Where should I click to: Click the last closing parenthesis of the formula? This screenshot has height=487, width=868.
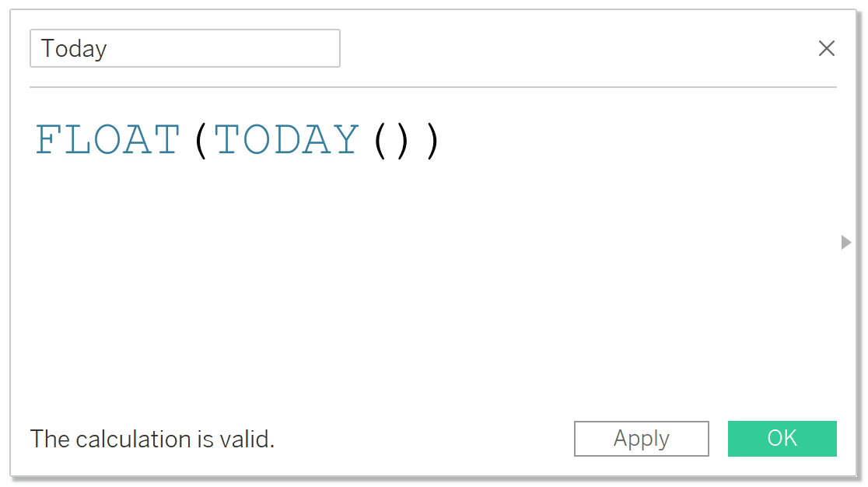coord(432,141)
